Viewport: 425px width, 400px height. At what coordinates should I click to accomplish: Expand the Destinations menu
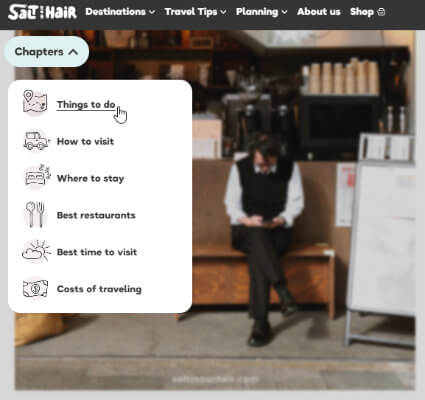[x=120, y=12]
